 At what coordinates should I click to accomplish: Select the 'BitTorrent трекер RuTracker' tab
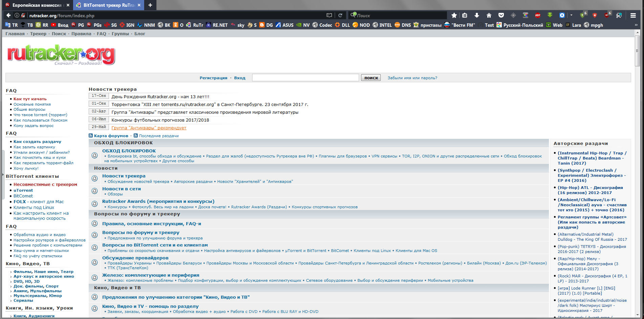point(108,5)
